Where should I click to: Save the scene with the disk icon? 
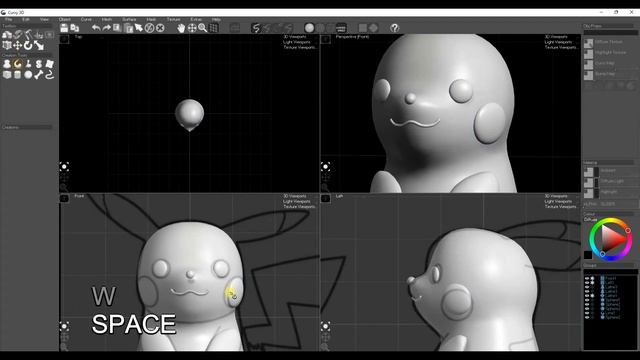tap(64, 28)
